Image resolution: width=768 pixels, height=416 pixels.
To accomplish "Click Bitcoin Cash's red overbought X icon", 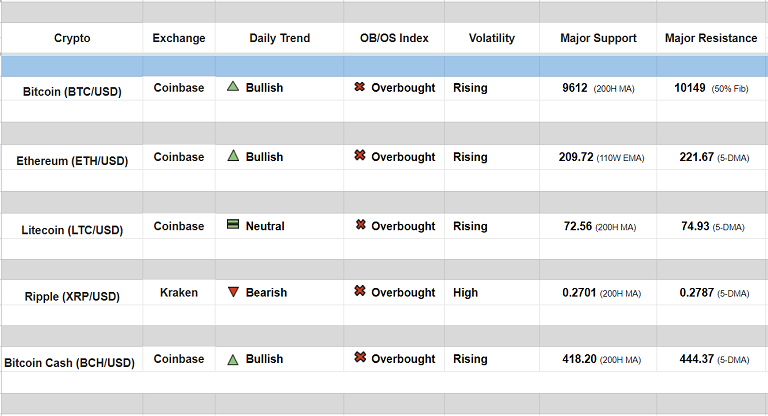I will click(x=360, y=358).
